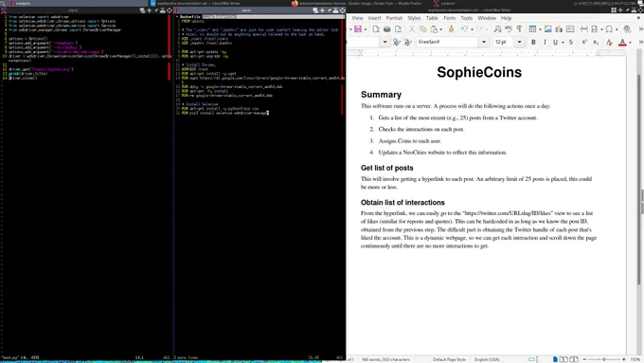Toggle Print Preview icon

(x=398, y=28)
